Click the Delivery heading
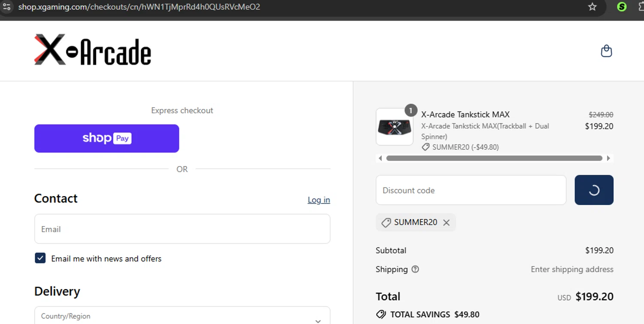Screen dimensions: 644x324 click(x=57, y=291)
